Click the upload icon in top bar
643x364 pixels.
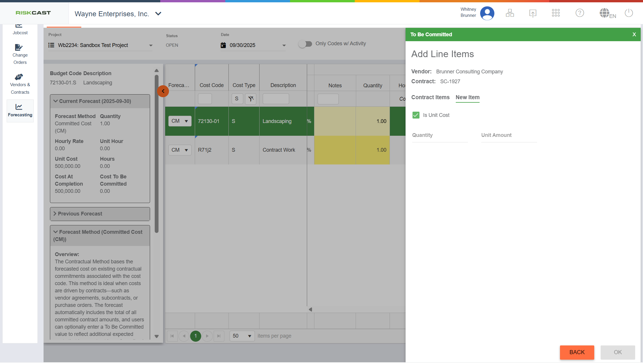point(533,13)
